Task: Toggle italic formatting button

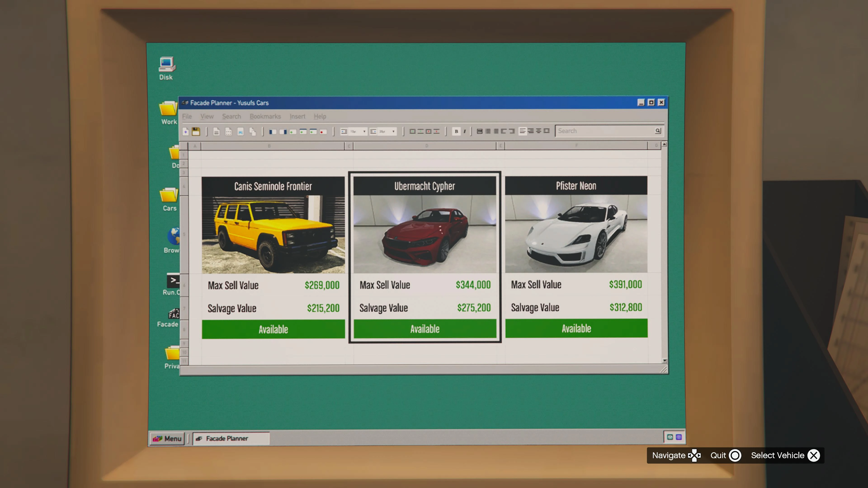Action: (x=465, y=131)
